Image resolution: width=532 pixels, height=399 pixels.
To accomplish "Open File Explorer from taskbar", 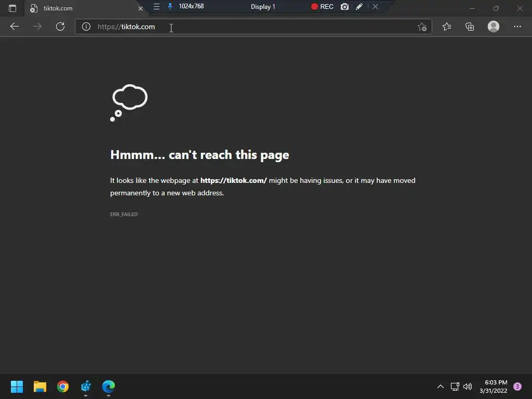I will 39,387.
